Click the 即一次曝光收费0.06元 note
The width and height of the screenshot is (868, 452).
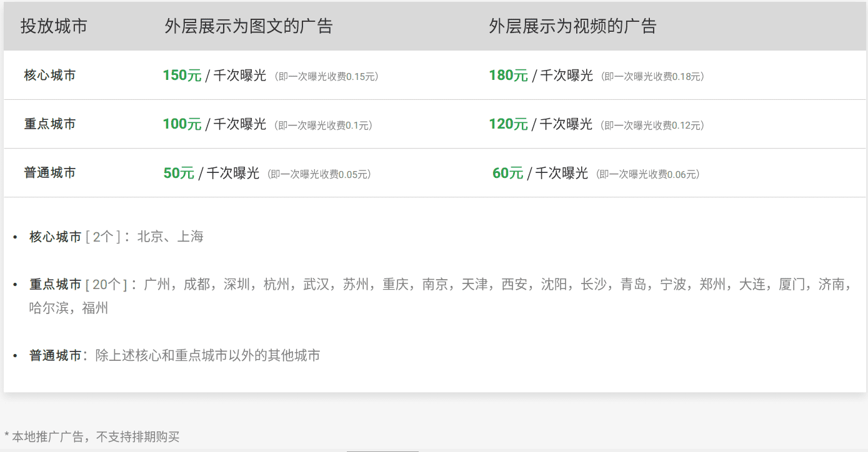click(647, 175)
